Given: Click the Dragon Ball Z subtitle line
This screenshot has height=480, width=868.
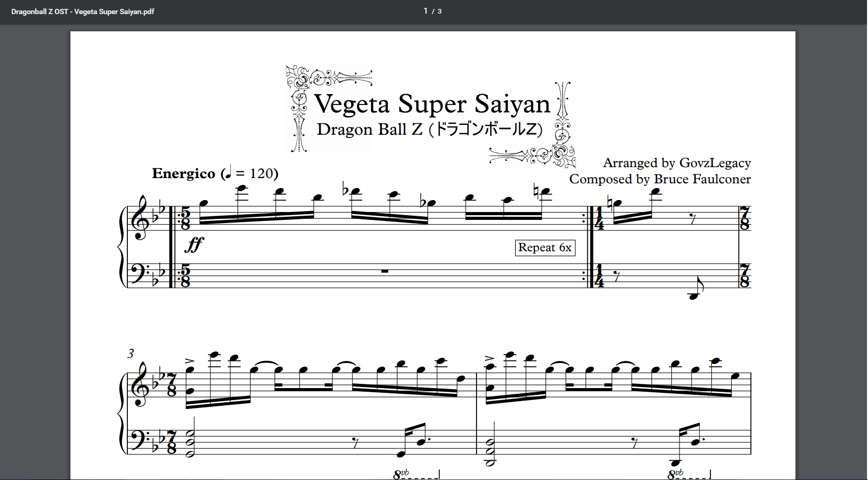Looking at the screenshot, I should pyautogui.click(x=429, y=129).
